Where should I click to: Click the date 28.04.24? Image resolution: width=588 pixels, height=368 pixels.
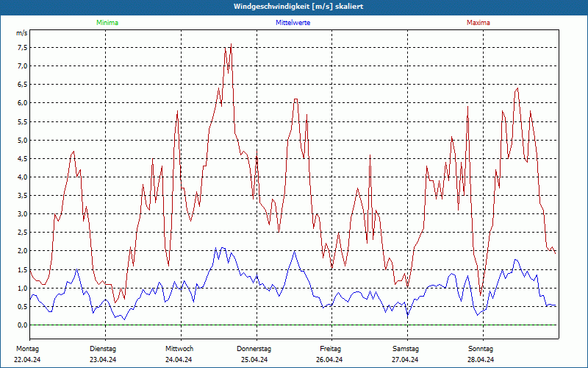(x=481, y=360)
